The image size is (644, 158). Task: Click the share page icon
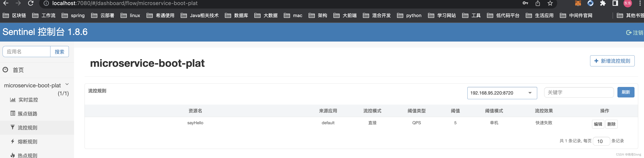pyautogui.click(x=538, y=3)
